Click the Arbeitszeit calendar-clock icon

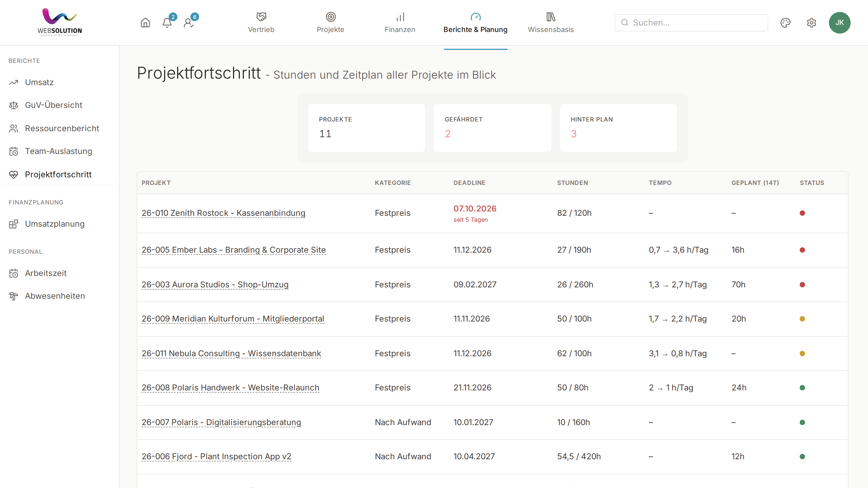coord(14,273)
